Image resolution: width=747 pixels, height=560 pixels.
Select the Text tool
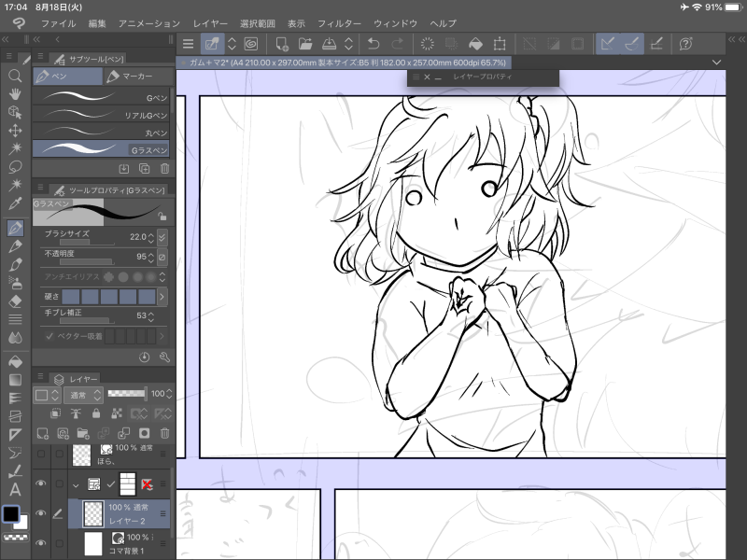pyautogui.click(x=15, y=489)
